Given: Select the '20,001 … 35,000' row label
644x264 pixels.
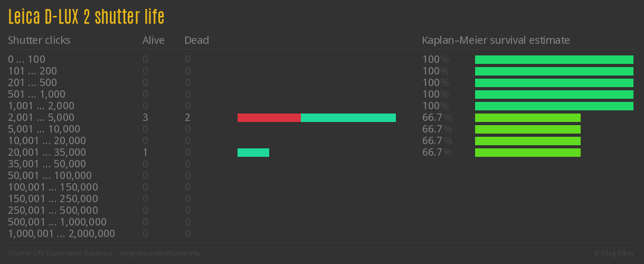Looking at the screenshot, I should (47, 153).
